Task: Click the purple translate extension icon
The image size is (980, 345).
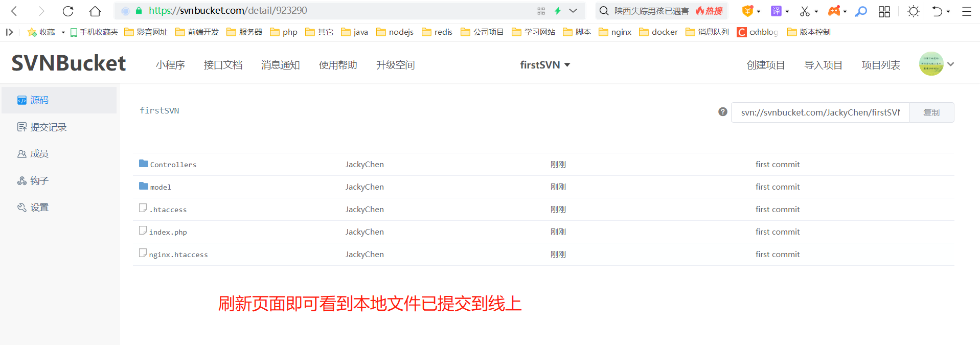Action: point(777,11)
